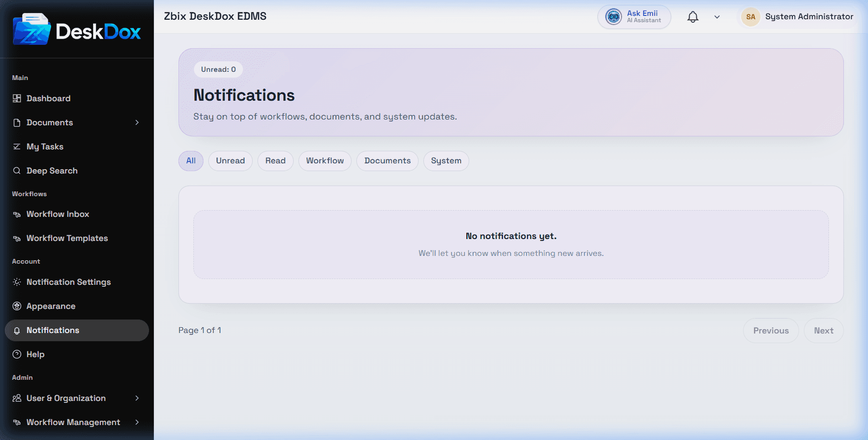Open the dropdown arrow beside the bell

pyautogui.click(x=717, y=17)
